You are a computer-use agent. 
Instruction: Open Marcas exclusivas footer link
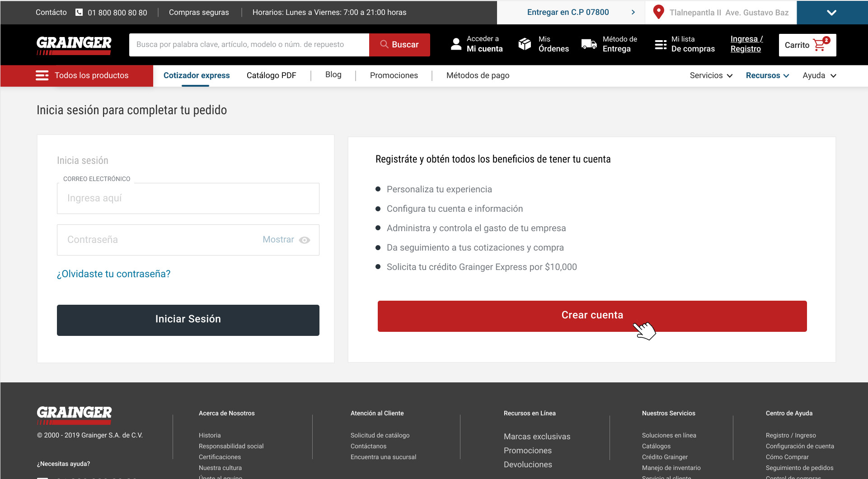(537, 437)
